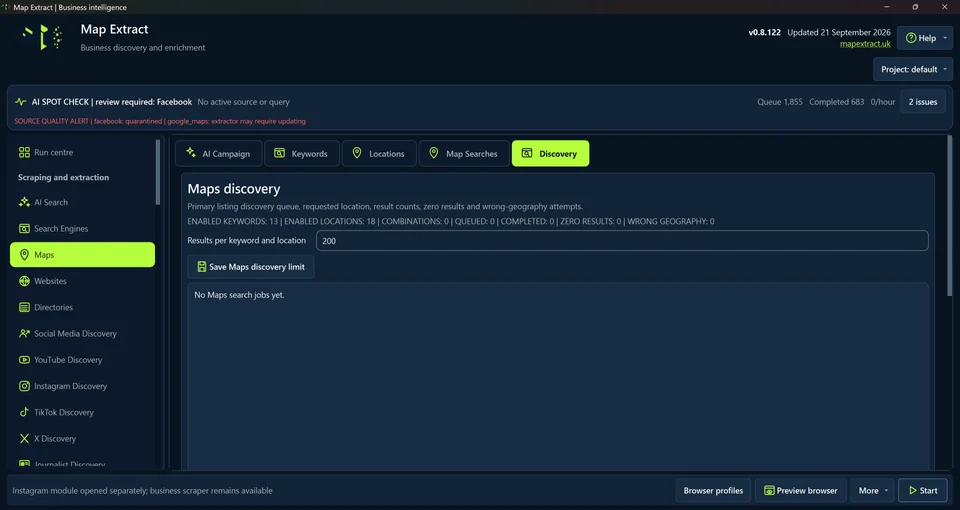Click the 'Scraping and extraction' section heading
This screenshot has width=960, height=510.
[64, 178]
